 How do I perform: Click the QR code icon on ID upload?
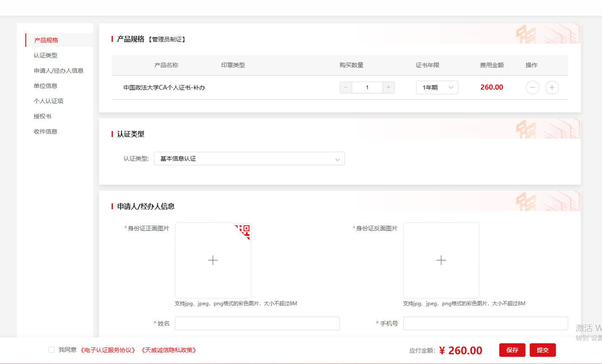point(245,230)
